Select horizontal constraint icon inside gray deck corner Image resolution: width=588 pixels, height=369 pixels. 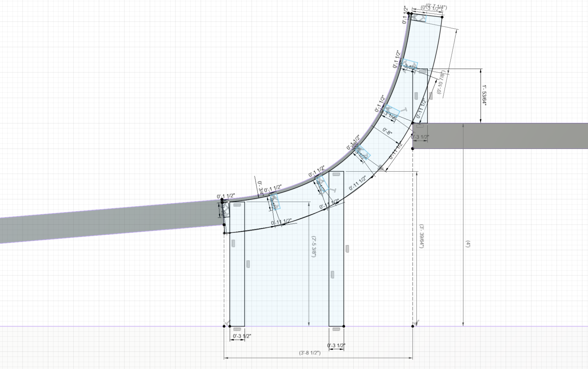[420, 126]
